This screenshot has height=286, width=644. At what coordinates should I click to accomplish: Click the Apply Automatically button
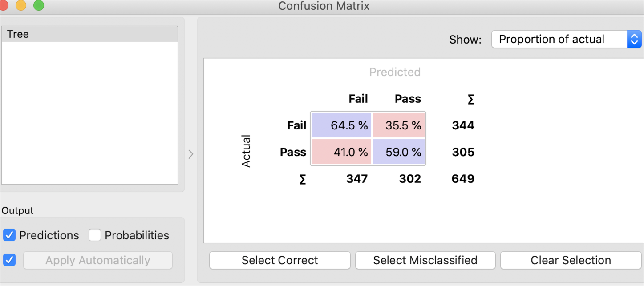coord(97,260)
